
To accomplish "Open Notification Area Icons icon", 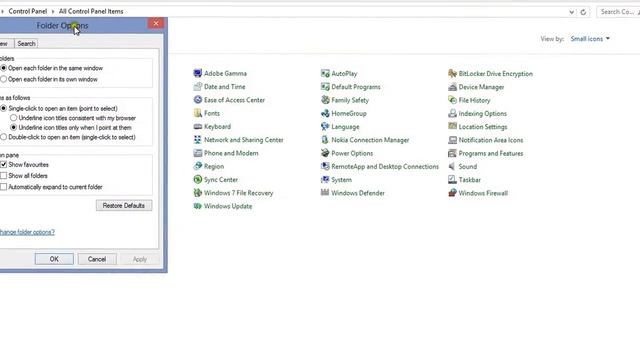I will click(x=452, y=140).
